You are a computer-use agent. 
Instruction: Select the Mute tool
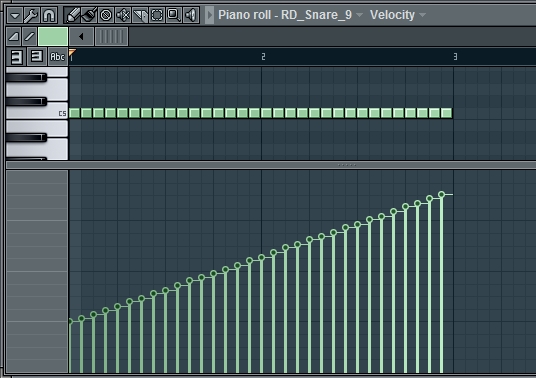tap(123, 15)
